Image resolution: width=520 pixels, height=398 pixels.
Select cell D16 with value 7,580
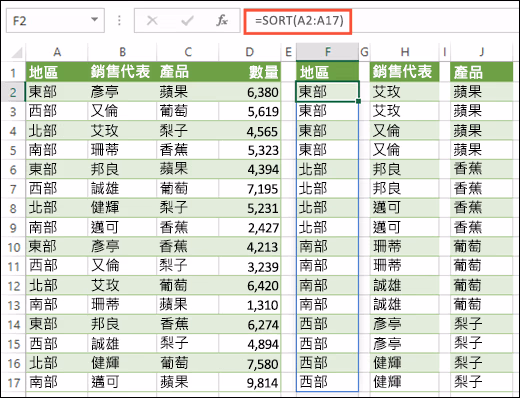tap(250, 363)
